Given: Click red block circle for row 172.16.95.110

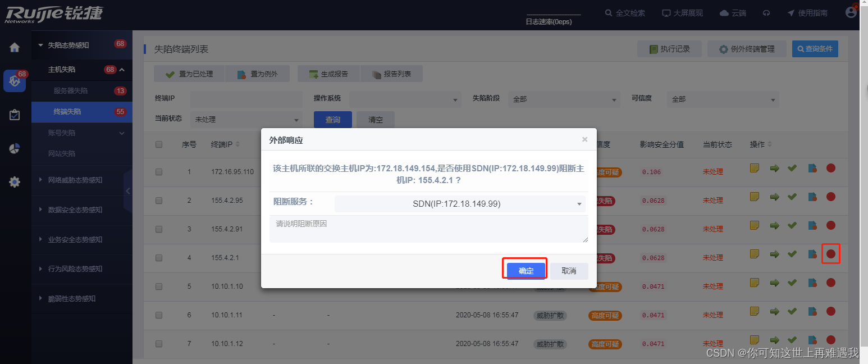Looking at the screenshot, I should (x=831, y=168).
